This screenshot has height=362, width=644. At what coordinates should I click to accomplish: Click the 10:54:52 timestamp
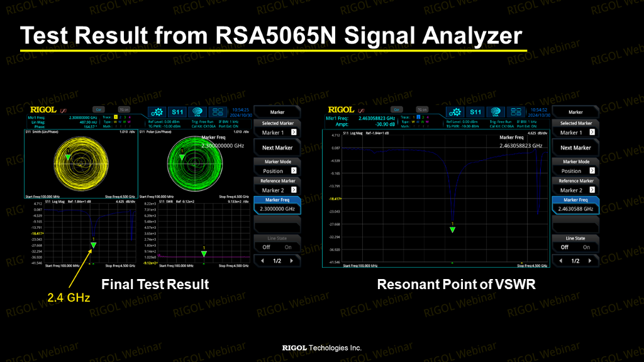(539, 110)
